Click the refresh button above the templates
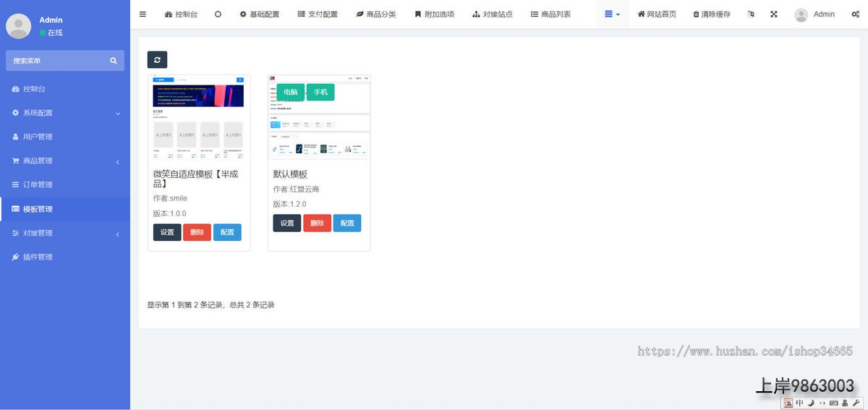 [157, 60]
